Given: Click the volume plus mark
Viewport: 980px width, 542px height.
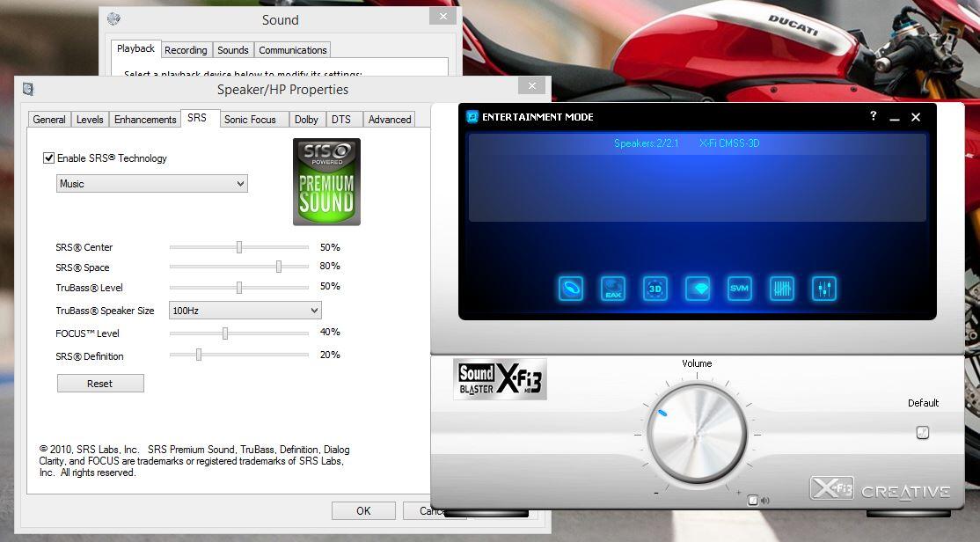Looking at the screenshot, I should coord(739,493).
